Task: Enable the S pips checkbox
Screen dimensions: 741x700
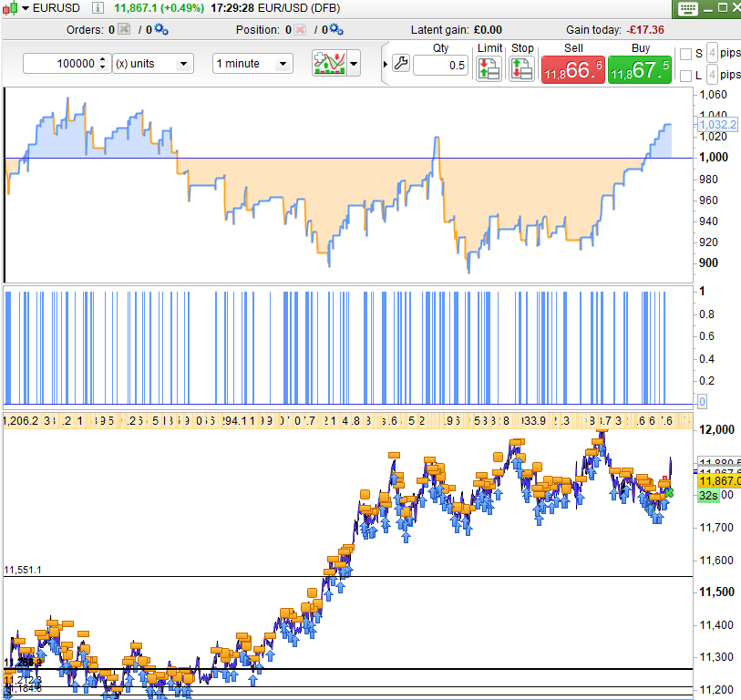Action: 685,54
